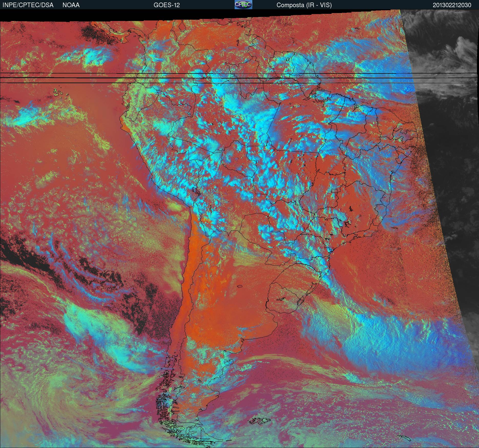Select the INPE/CPTEC/DSA header text
Image resolution: width=479 pixels, height=448 pixels.
point(28,5)
